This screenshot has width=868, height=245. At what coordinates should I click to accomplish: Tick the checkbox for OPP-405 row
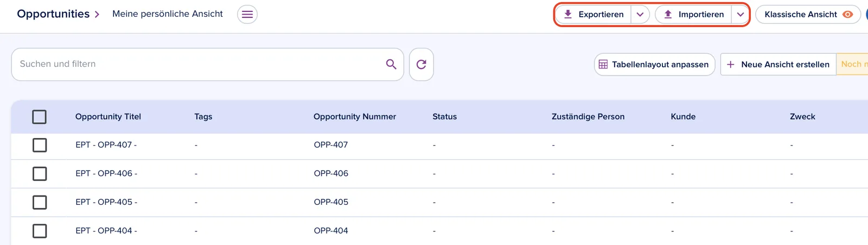click(40, 202)
